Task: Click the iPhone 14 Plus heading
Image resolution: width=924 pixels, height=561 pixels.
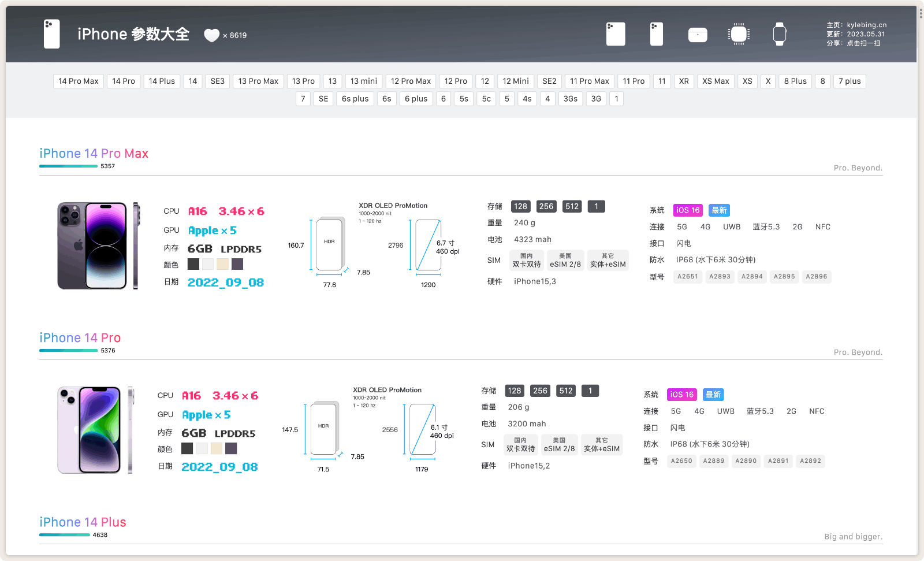Action: tap(83, 522)
